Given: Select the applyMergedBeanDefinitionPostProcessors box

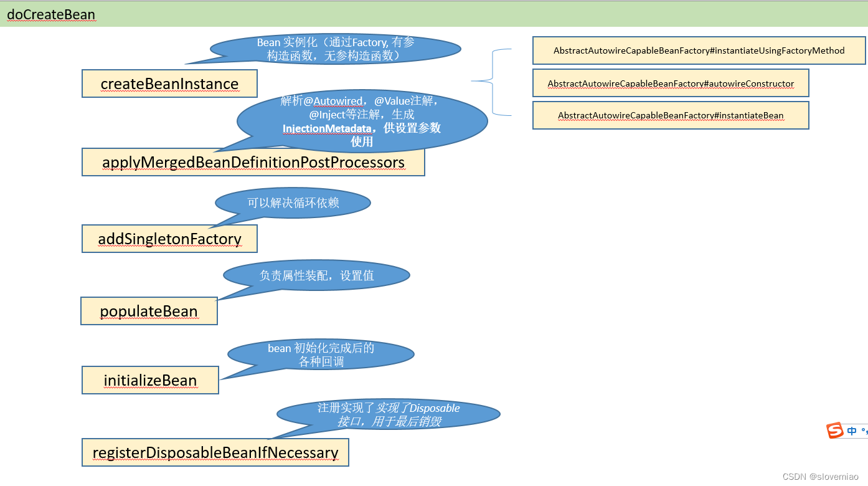Looking at the screenshot, I should tap(253, 162).
